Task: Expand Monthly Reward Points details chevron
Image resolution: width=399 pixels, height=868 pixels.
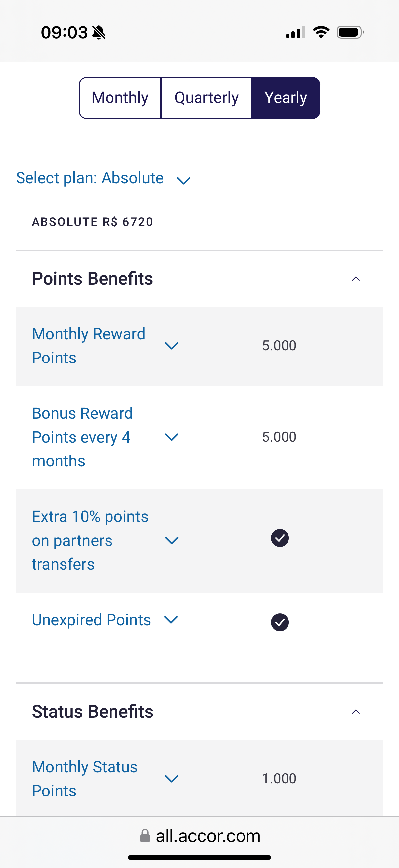Action: point(172,346)
